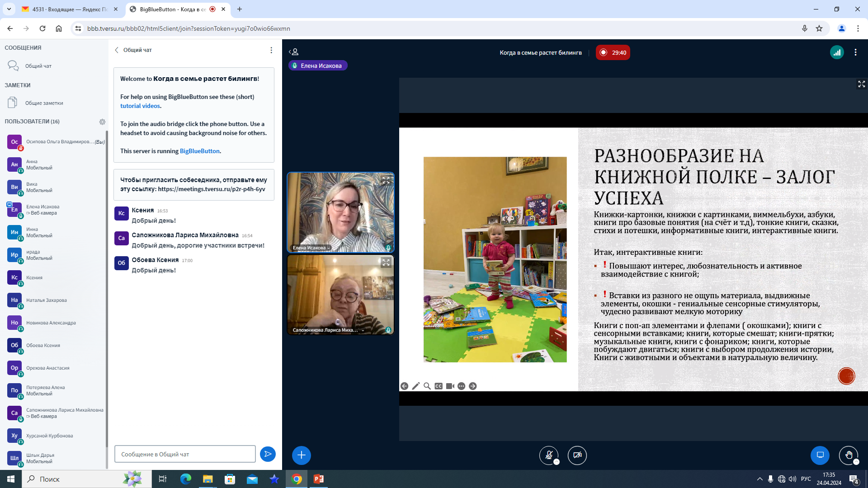Open users list settings gear
The height and width of the screenshot is (488, 868).
pos(102,122)
